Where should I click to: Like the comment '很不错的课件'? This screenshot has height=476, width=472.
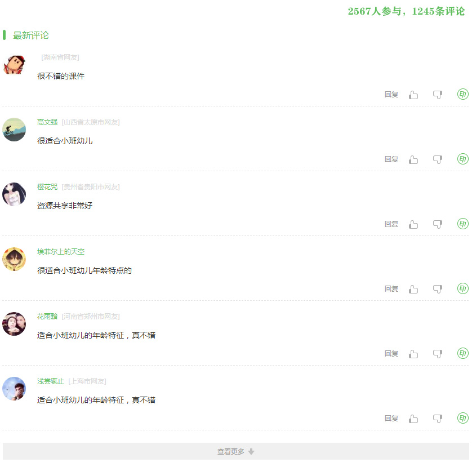coord(413,95)
